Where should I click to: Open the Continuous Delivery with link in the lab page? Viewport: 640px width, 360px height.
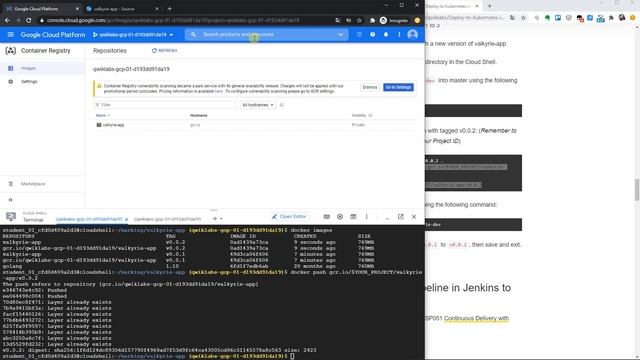pos(476,318)
